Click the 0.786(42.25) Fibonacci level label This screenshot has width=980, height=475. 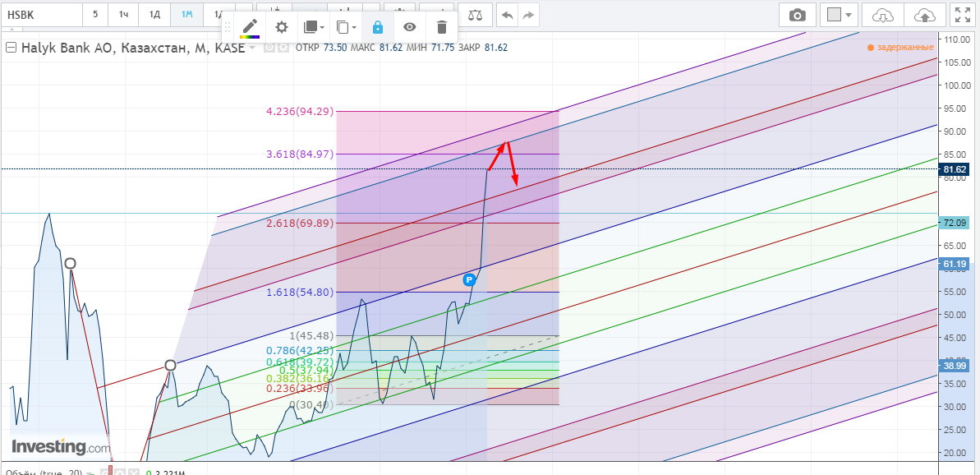[x=300, y=351]
